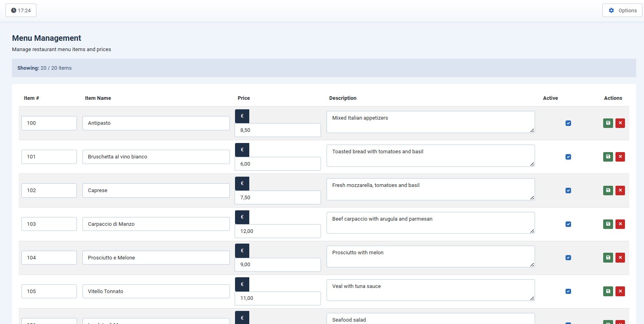Click the 17:24 clock button
Image resolution: width=644 pixels, height=324 pixels.
[x=21, y=11]
